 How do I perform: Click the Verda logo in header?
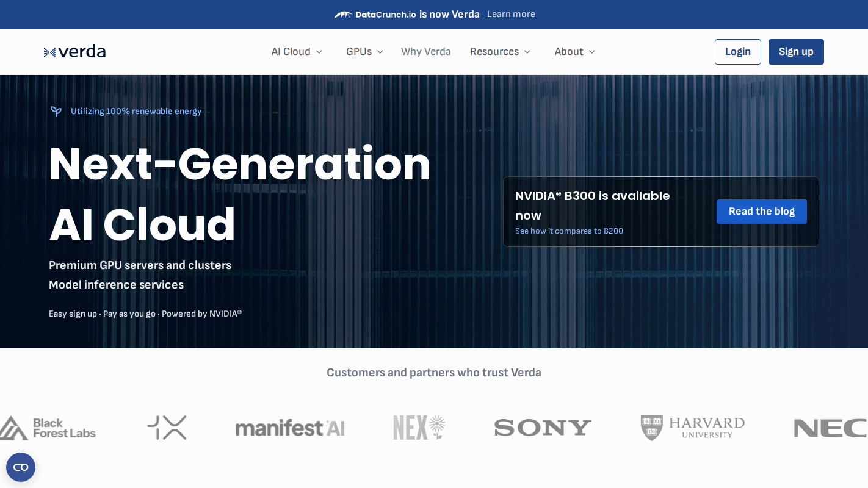click(74, 52)
